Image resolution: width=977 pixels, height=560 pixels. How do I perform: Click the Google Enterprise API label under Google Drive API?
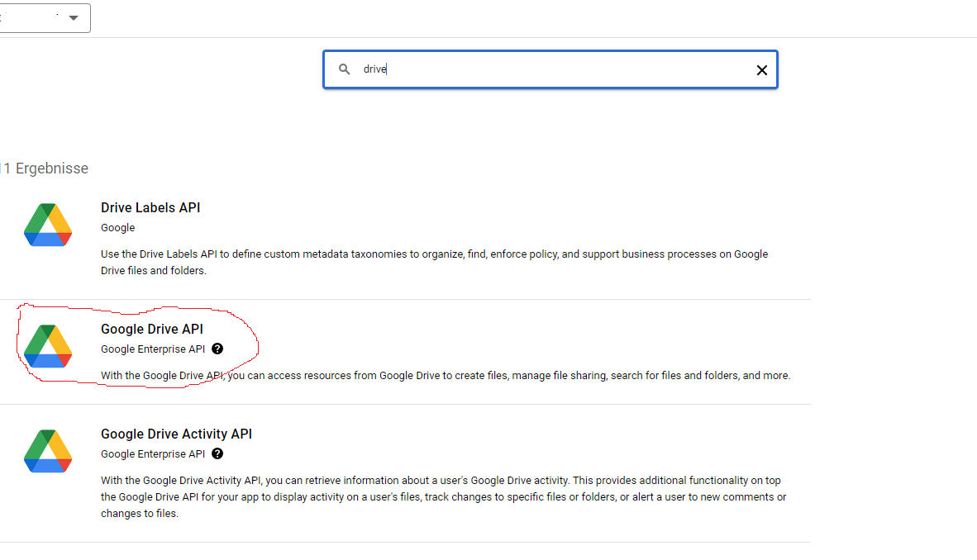pyautogui.click(x=153, y=349)
